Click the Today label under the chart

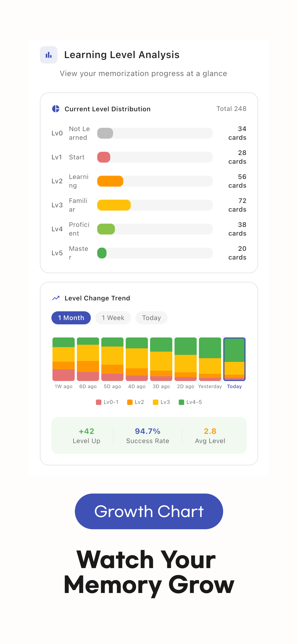tap(234, 386)
